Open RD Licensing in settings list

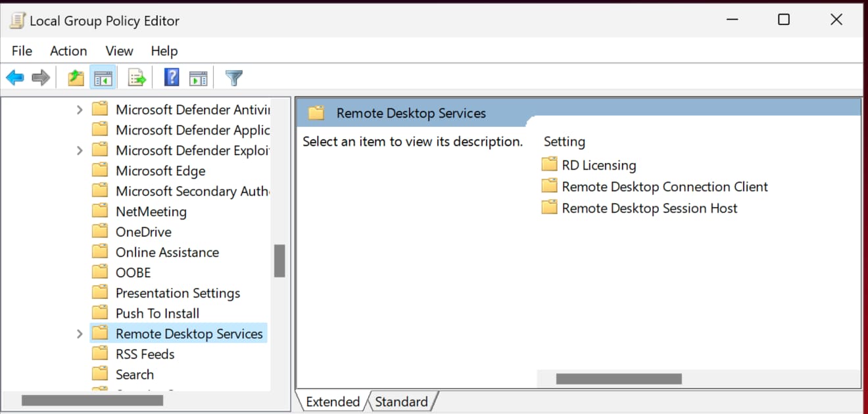coord(599,166)
